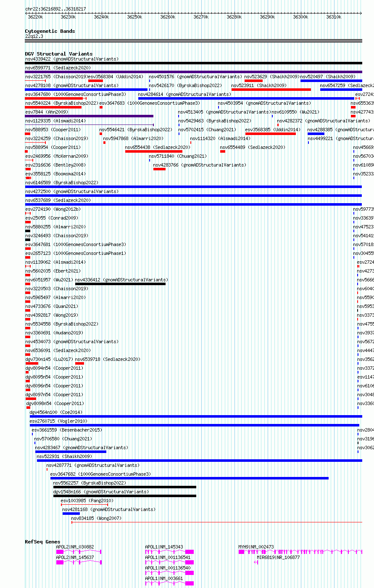Select variant nsv5947868 (Almarri2020)
374x588 pixels.
point(133,138)
